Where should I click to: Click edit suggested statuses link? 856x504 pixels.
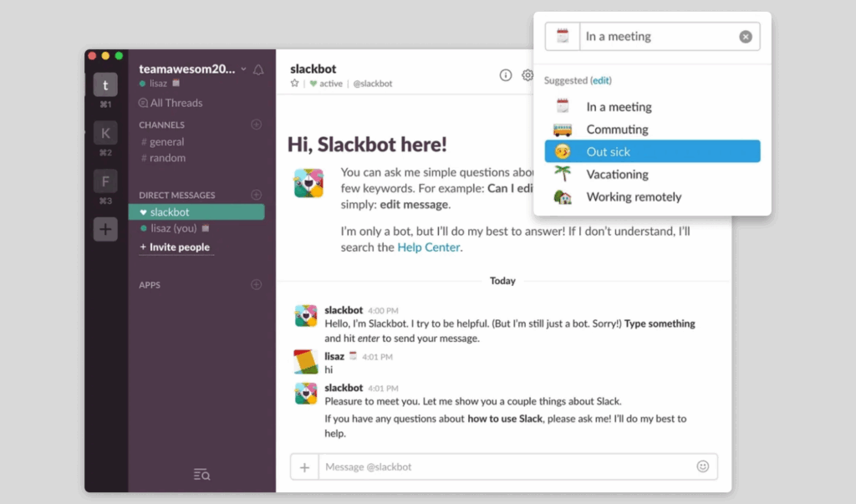601,80
